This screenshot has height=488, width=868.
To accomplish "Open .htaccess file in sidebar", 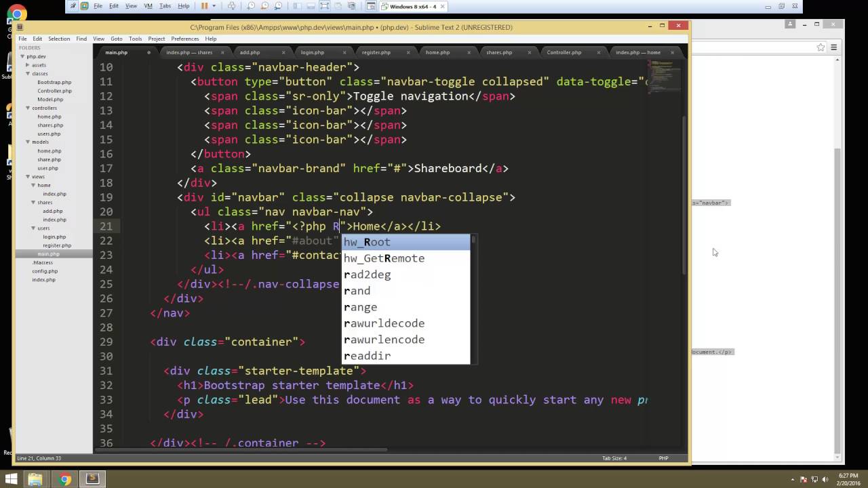I will point(42,262).
